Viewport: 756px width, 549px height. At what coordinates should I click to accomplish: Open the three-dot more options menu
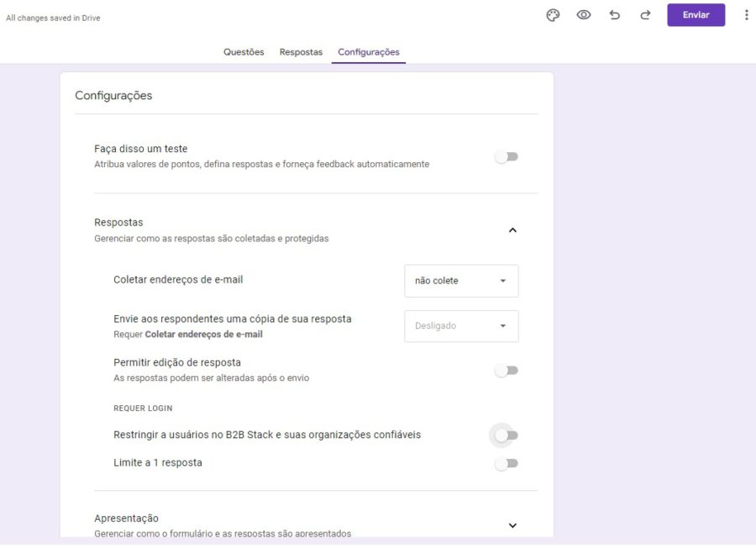point(747,14)
